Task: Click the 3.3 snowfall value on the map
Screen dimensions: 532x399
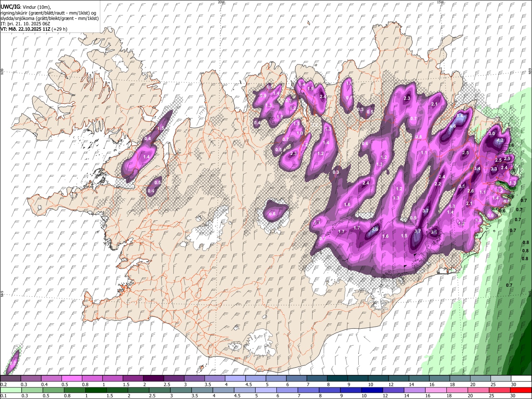Action: tap(494, 169)
